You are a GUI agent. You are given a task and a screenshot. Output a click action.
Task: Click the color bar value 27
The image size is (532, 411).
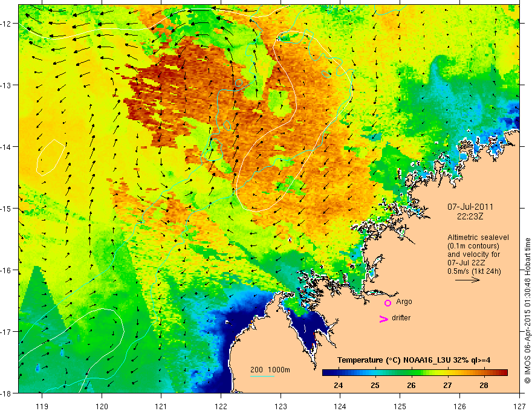tap(447, 385)
